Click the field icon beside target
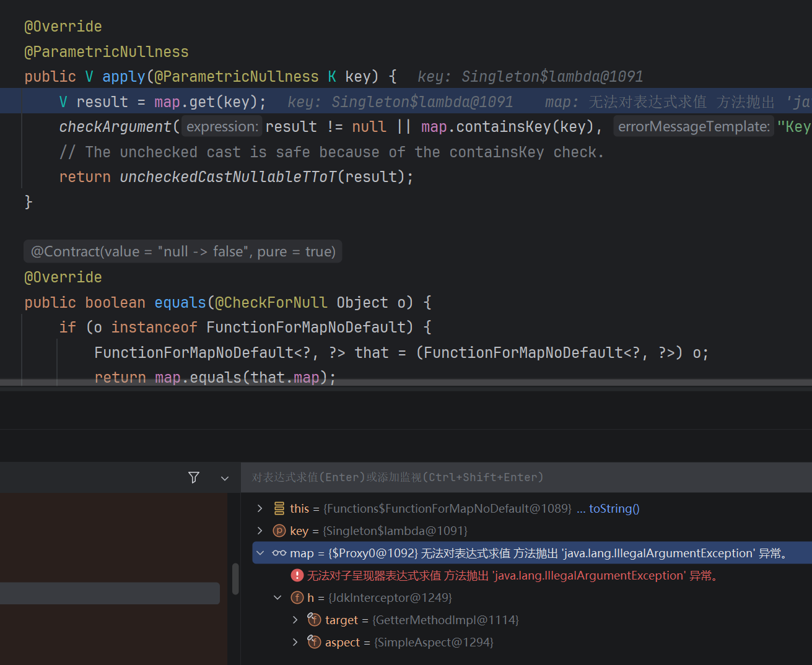The image size is (812, 665). 315,620
